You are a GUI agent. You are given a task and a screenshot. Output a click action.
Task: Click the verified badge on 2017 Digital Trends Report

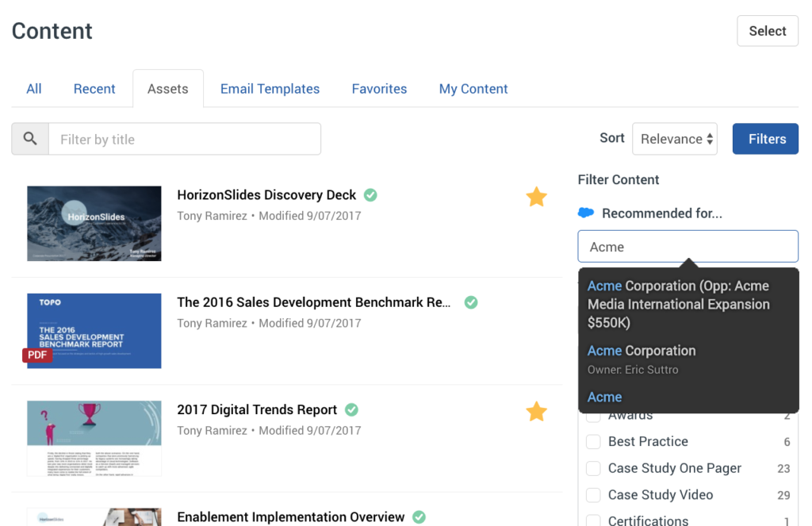(x=351, y=409)
